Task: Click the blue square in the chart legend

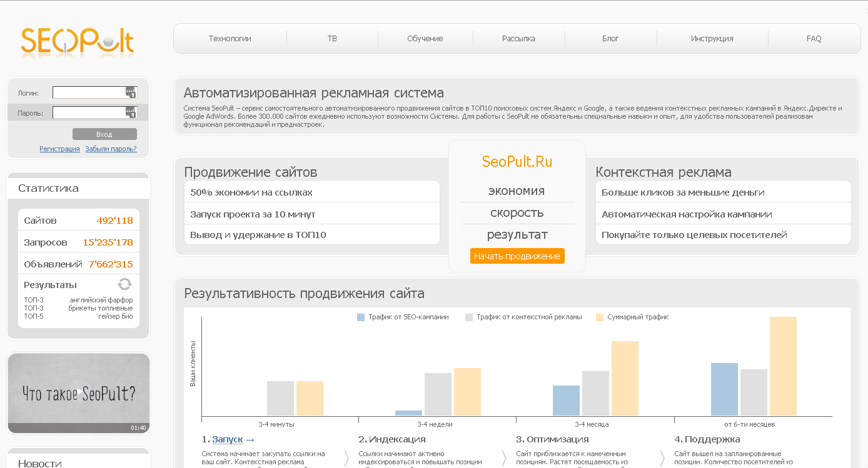Action: click(x=360, y=317)
